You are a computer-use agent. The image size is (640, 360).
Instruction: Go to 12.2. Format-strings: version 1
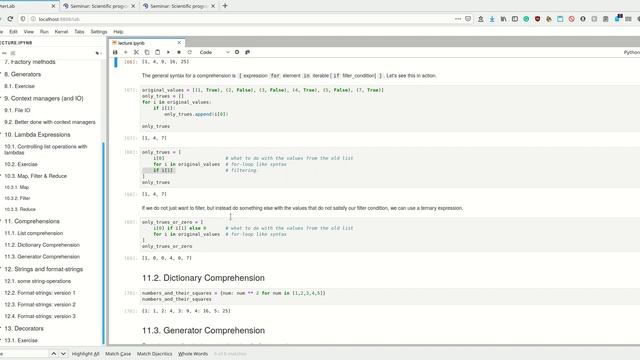(40, 293)
